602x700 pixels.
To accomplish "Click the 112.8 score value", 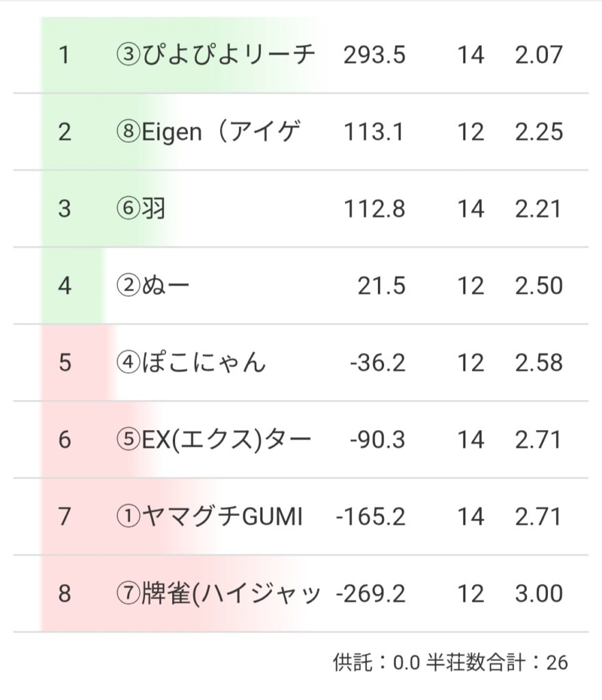I will coord(374,208).
